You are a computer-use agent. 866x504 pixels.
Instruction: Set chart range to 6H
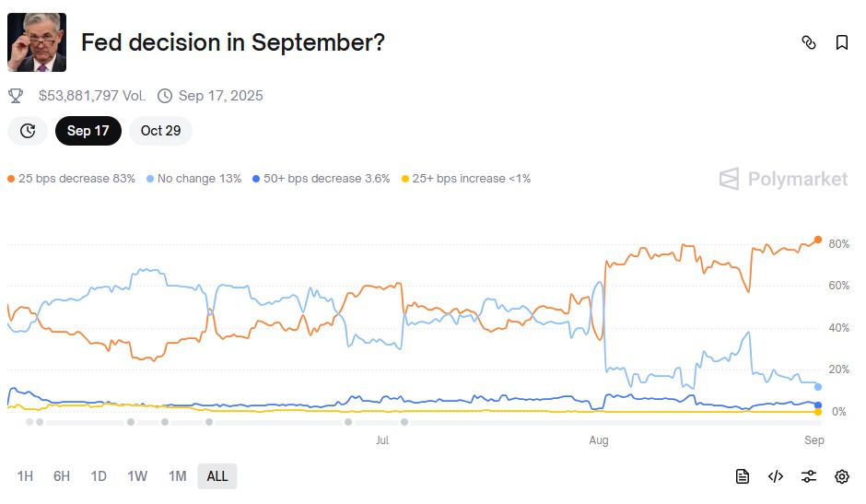pyautogui.click(x=62, y=476)
